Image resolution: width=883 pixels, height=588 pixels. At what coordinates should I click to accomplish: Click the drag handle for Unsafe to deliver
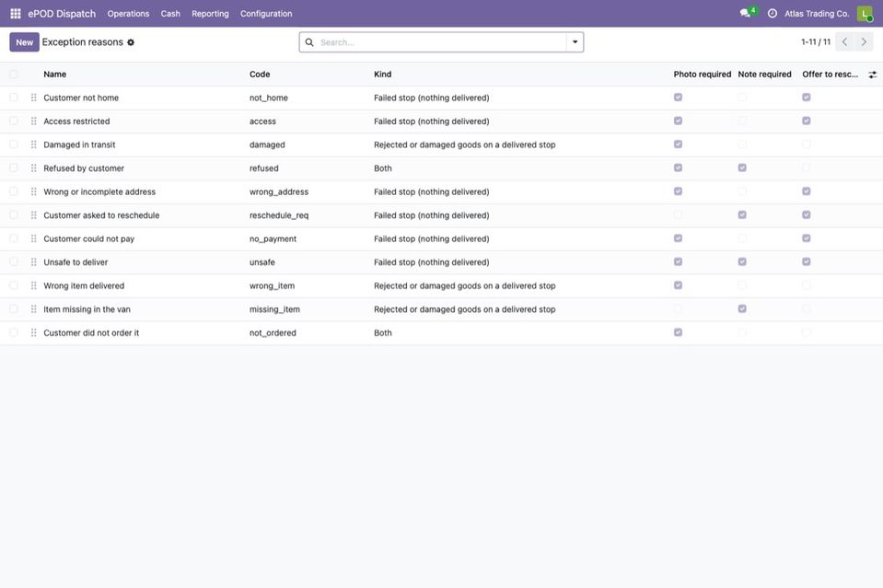click(x=34, y=262)
